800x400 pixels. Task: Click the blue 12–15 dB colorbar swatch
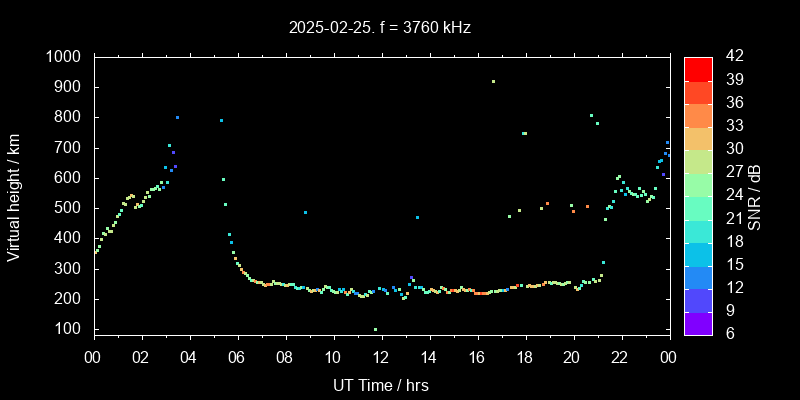coord(698,271)
